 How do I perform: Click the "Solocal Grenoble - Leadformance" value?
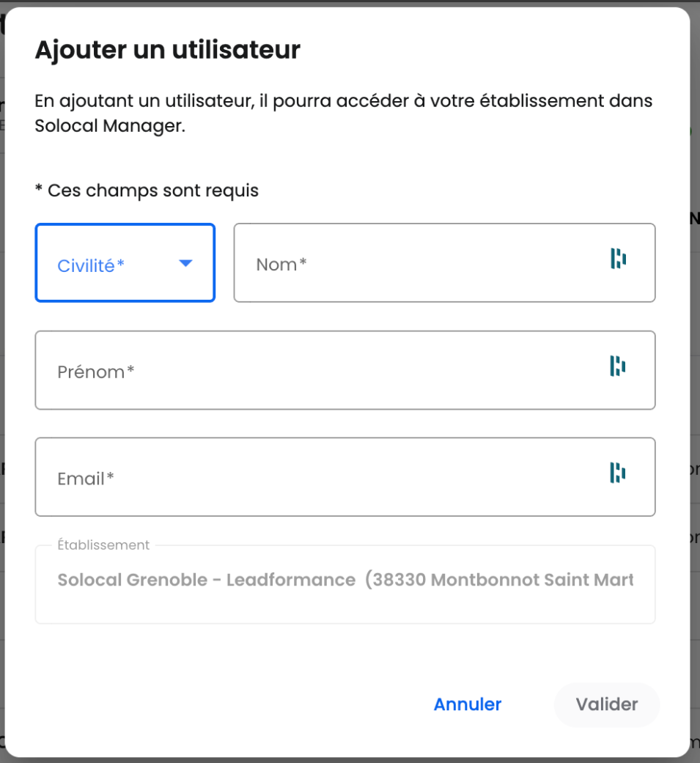click(x=206, y=580)
